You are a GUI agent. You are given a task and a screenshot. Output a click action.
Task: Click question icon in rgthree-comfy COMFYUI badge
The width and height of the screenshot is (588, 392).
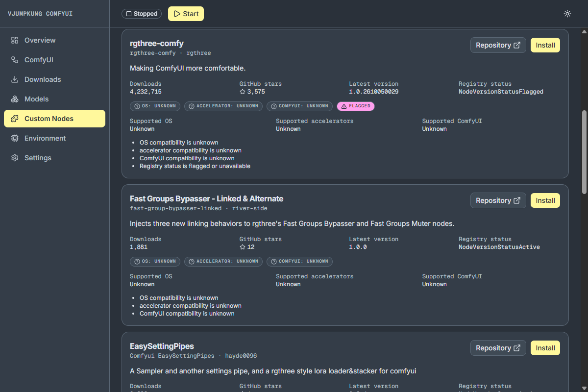click(x=274, y=106)
